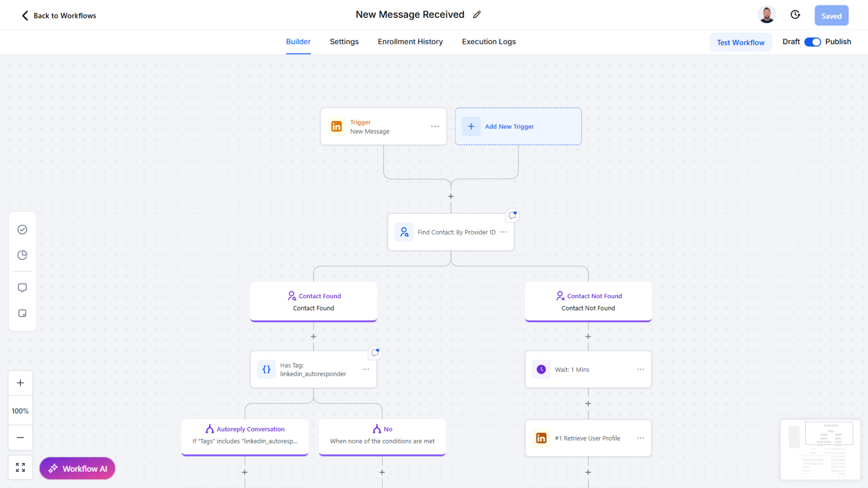Click the pencil icon to rename workflow
This screenshot has width=868, height=488.
pos(477,14)
